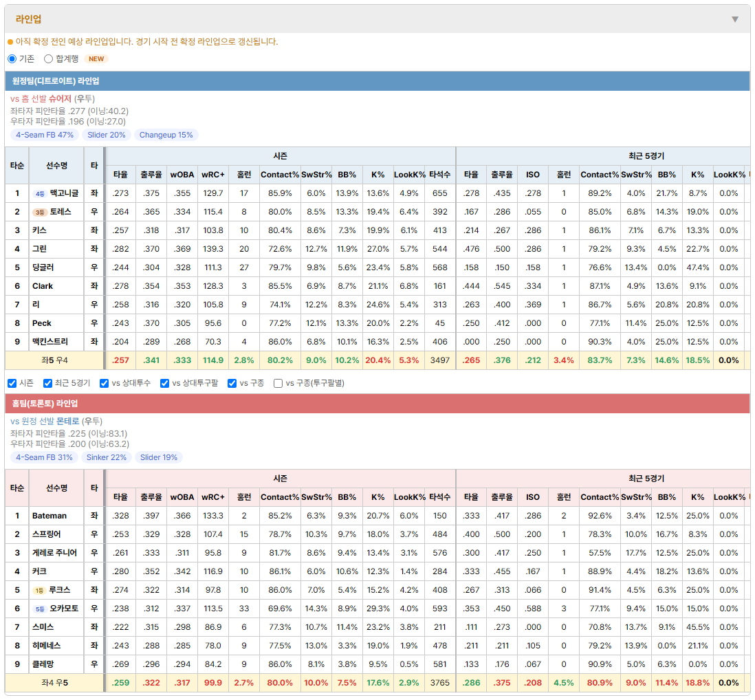Click the 1등 badge beside 루크스
755x700 pixels.
39,591
